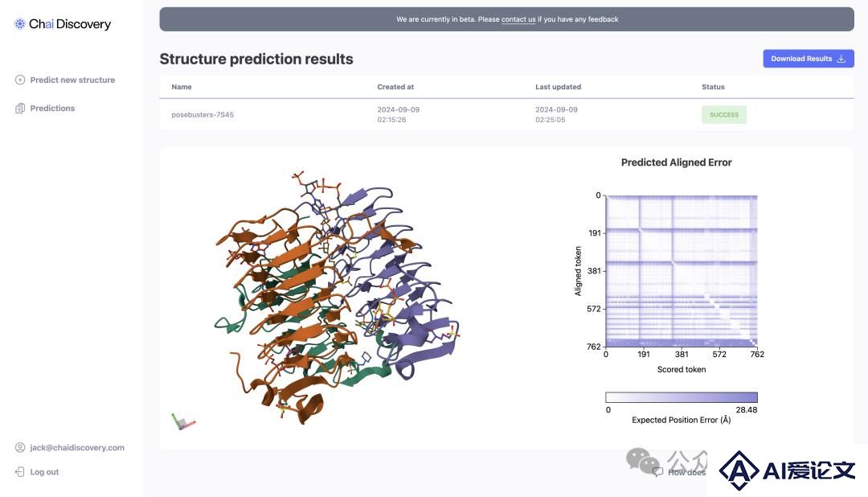This screenshot has height=497, width=868.
Task: Click the Predicted Aligned Error heatmap
Action: pyautogui.click(x=682, y=271)
